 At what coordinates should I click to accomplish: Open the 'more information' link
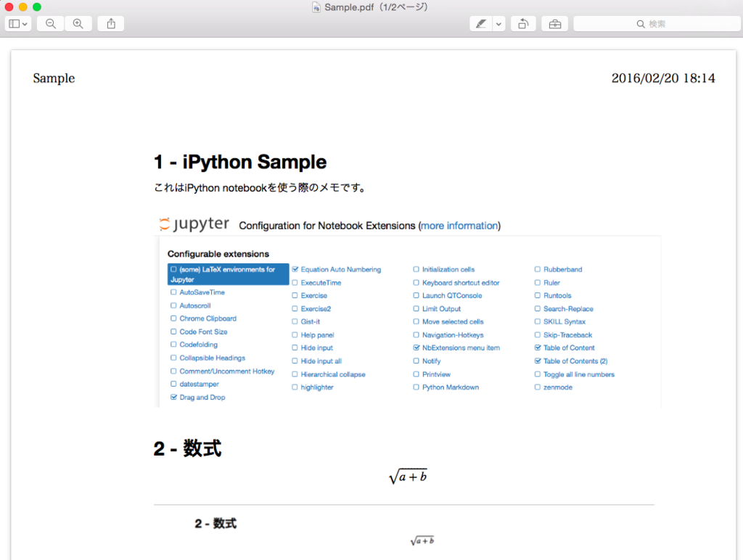[459, 226]
